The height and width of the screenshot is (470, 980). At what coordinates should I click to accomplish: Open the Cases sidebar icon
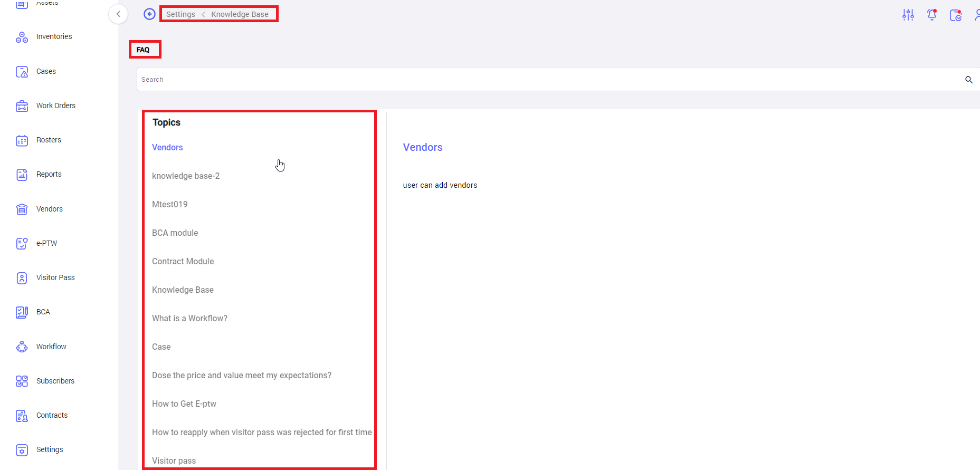point(22,72)
